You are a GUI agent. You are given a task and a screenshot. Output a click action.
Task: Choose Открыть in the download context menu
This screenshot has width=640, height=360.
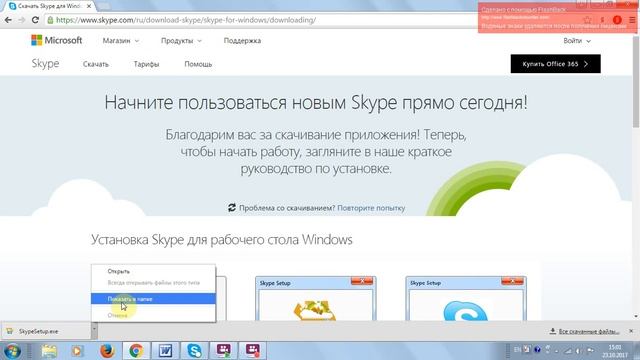click(153, 271)
